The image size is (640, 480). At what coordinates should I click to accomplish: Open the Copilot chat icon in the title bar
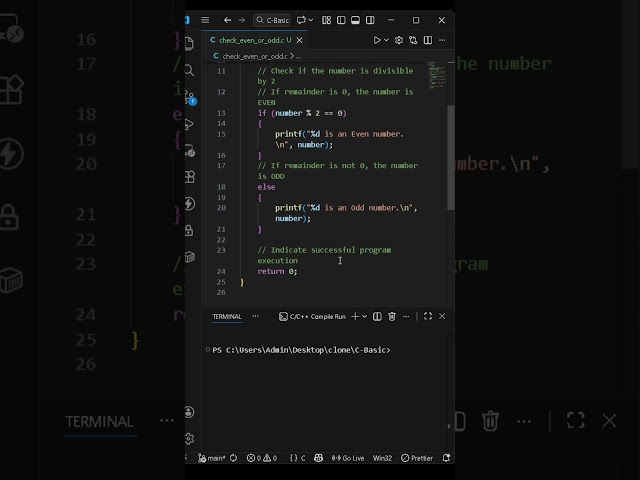[301, 20]
